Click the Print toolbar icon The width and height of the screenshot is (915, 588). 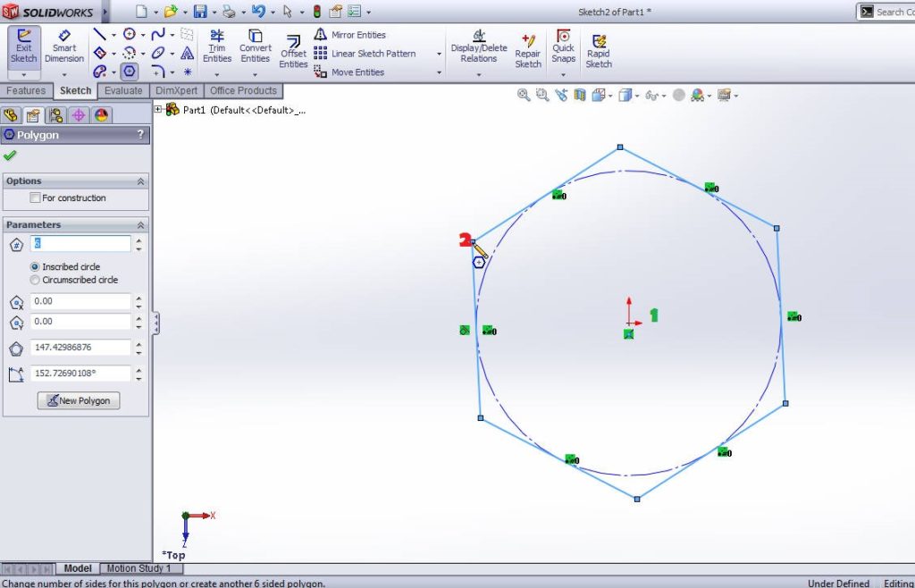tap(230, 11)
